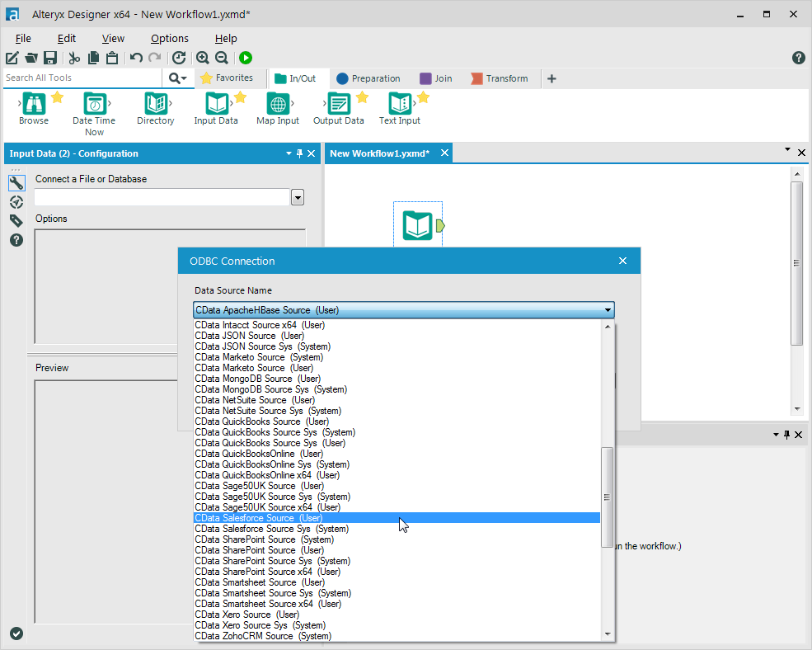Select the Output Data tool

(339, 104)
